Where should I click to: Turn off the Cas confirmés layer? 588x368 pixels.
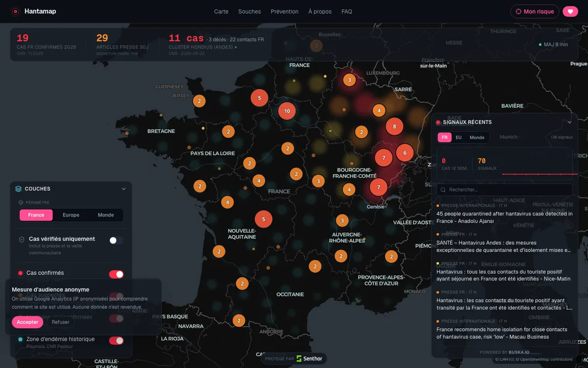116,274
